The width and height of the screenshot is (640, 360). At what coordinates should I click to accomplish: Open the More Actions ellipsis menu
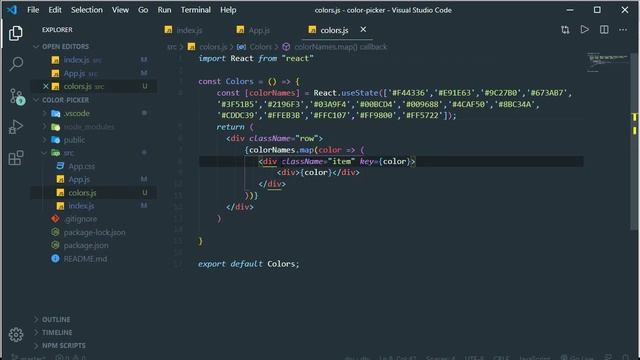tap(623, 30)
